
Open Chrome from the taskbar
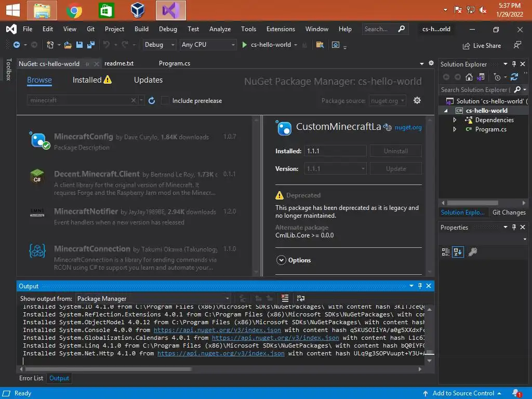point(74,10)
